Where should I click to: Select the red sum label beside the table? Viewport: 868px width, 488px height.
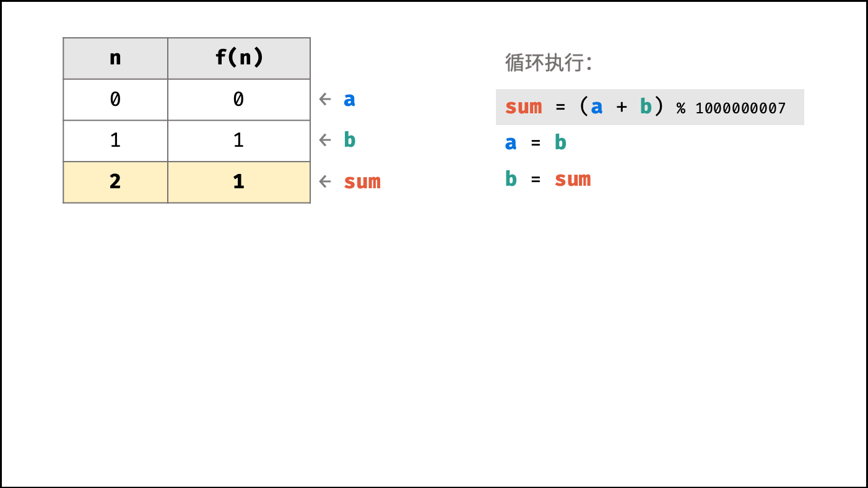362,182
